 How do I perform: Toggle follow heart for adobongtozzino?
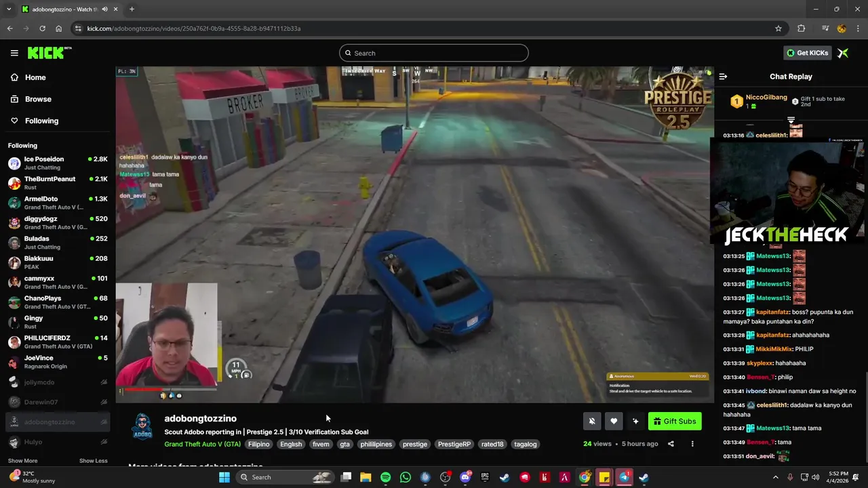614,421
